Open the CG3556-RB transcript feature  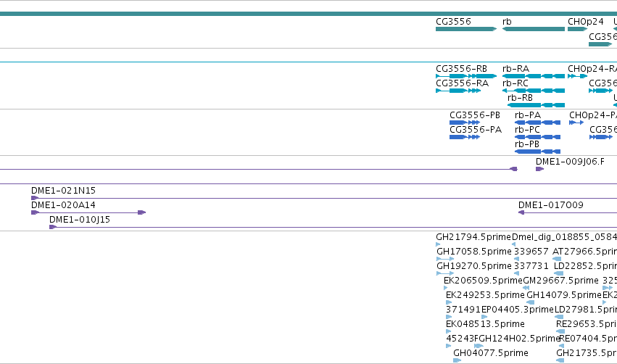(466, 76)
